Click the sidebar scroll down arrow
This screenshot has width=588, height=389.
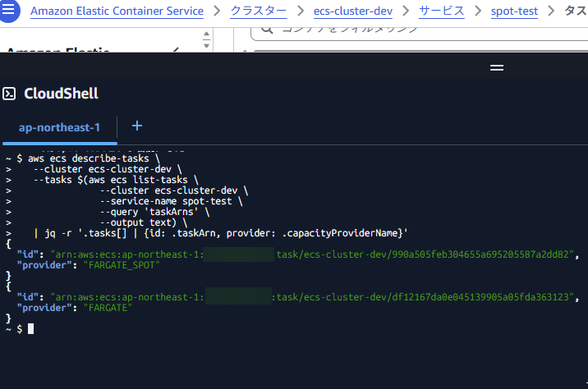[x=206, y=46]
